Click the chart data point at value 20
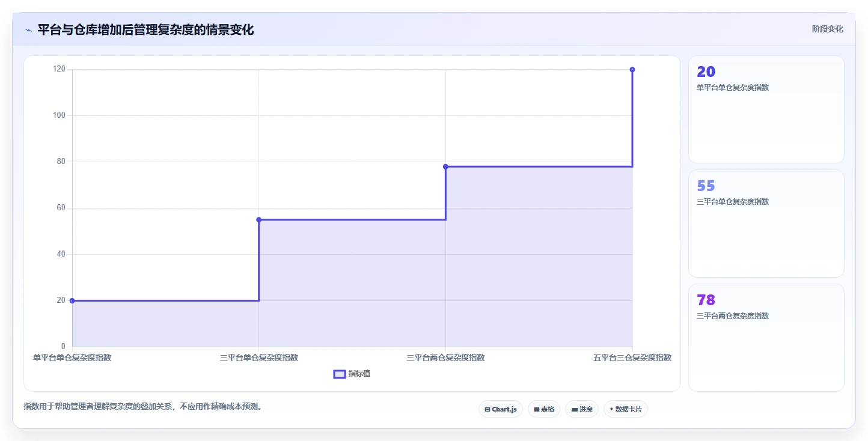 (72, 300)
